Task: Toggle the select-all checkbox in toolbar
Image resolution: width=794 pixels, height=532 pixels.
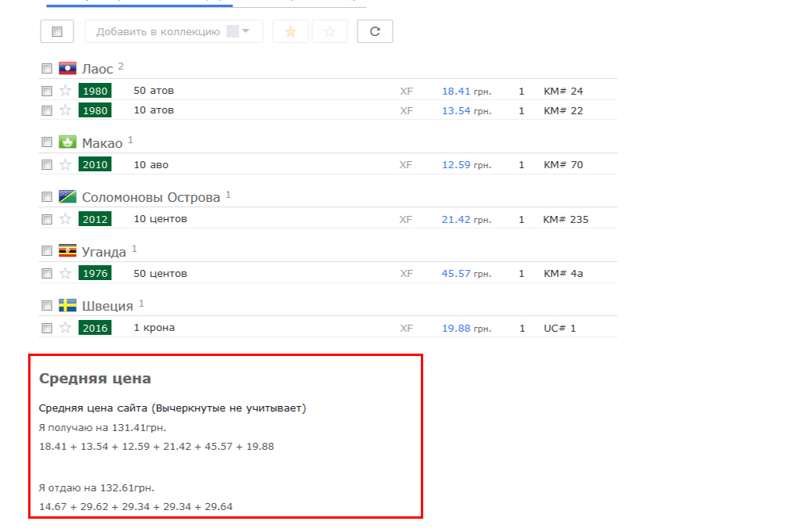Action: (56, 32)
